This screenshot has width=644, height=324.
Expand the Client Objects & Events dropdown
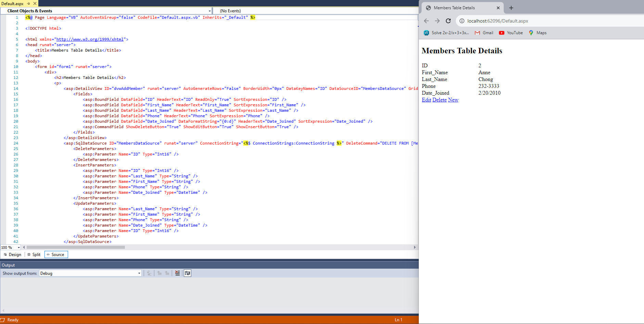[209, 11]
